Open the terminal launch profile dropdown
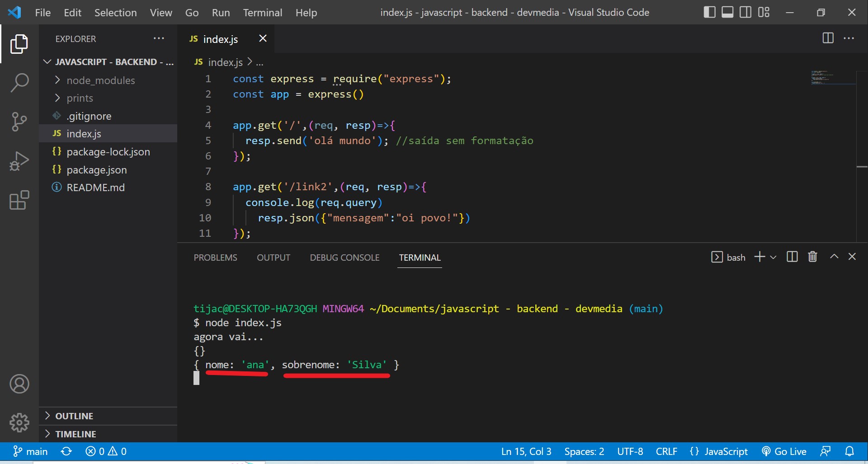The width and height of the screenshot is (868, 464). [x=774, y=257]
